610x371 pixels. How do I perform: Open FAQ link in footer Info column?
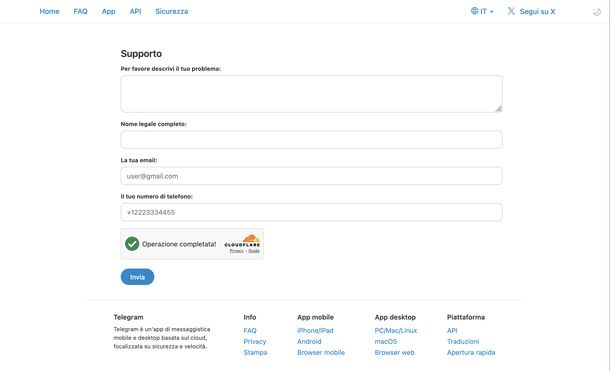tap(250, 331)
